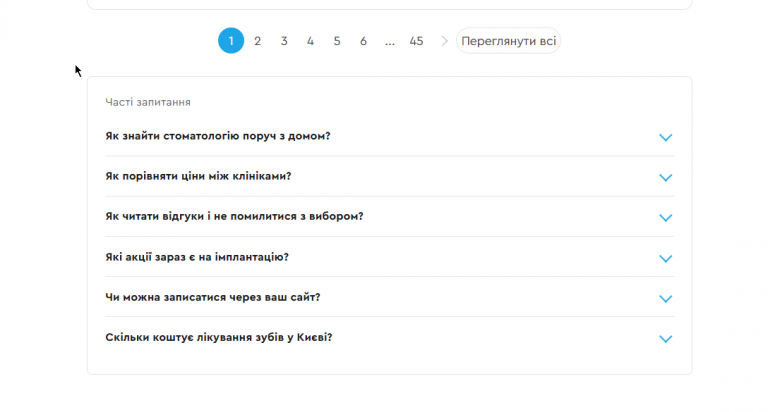This screenshot has width=768, height=412.
Task: Go to pagination page 2
Action: [258, 41]
